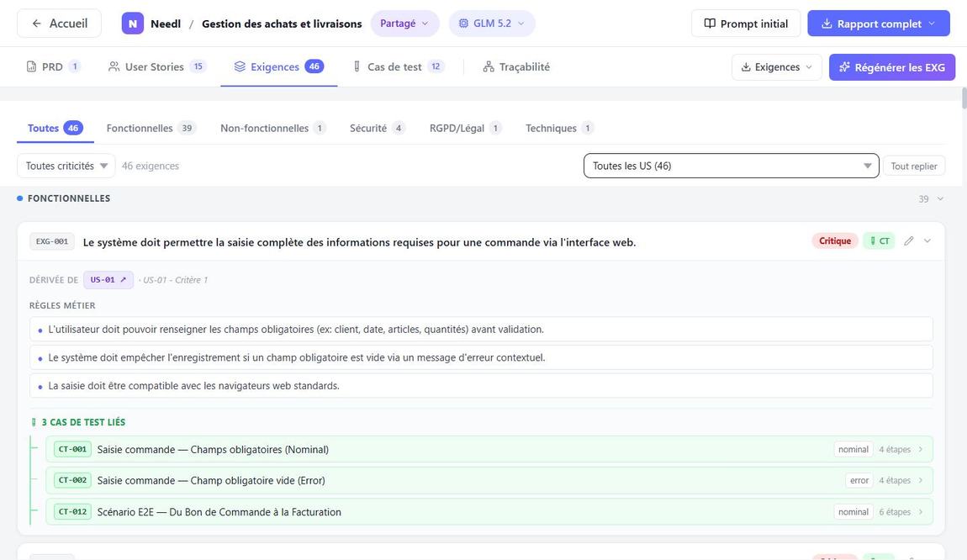The height and width of the screenshot is (560, 967).
Task: Filter by Fonctionnelles requirements
Action: [151, 129]
